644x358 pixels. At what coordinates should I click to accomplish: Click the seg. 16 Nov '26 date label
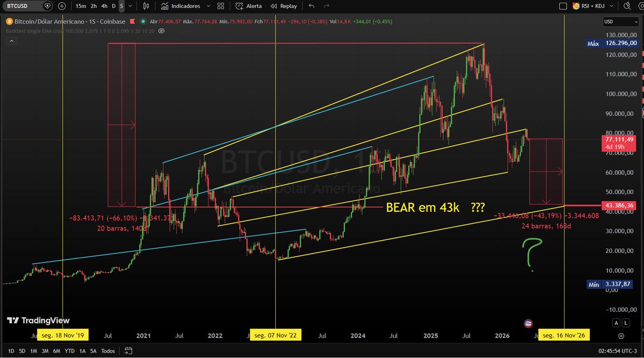pyautogui.click(x=564, y=335)
